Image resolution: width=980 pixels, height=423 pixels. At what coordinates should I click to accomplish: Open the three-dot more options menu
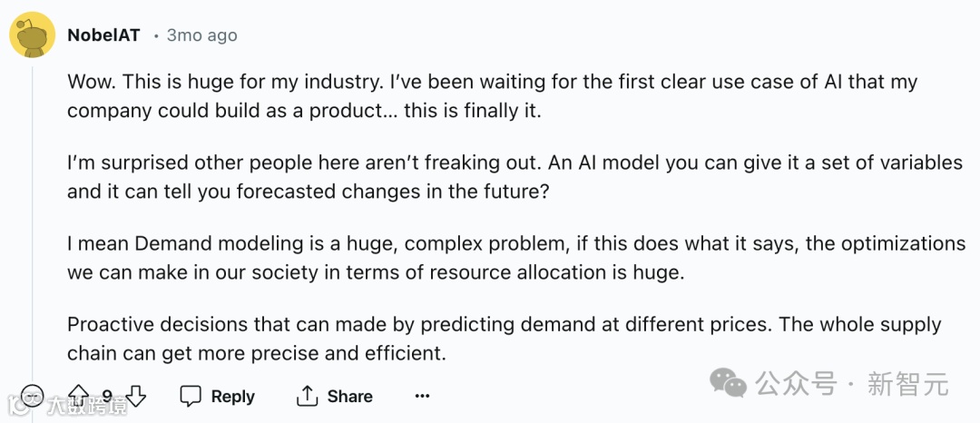click(x=422, y=397)
